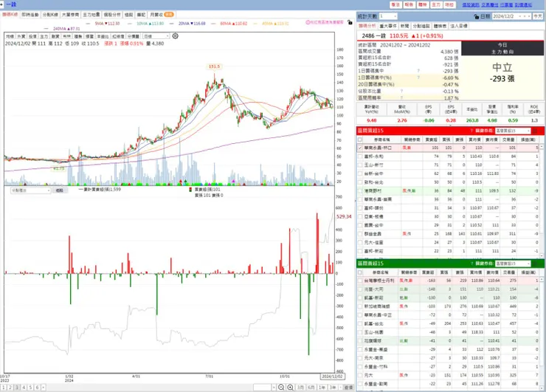The image size is (546, 392).
Task: Switch to the 月營收 tab
Action: coord(162,15)
